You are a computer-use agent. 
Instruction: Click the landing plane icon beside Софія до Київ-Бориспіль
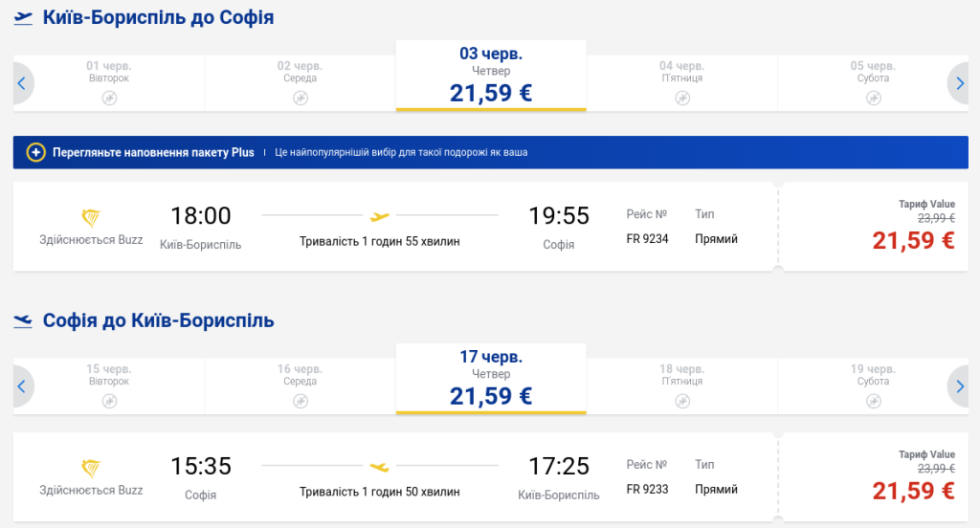[x=23, y=321]
